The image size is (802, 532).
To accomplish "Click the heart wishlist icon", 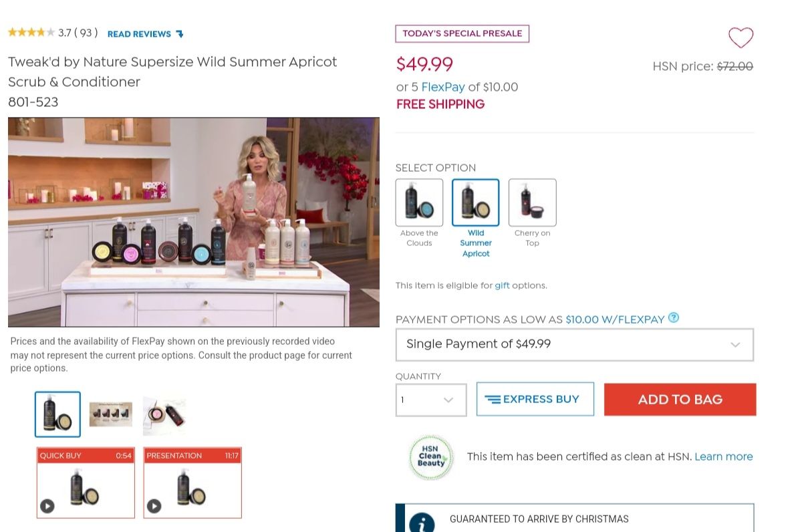I will pyautogui.click(x=741, y=37).
